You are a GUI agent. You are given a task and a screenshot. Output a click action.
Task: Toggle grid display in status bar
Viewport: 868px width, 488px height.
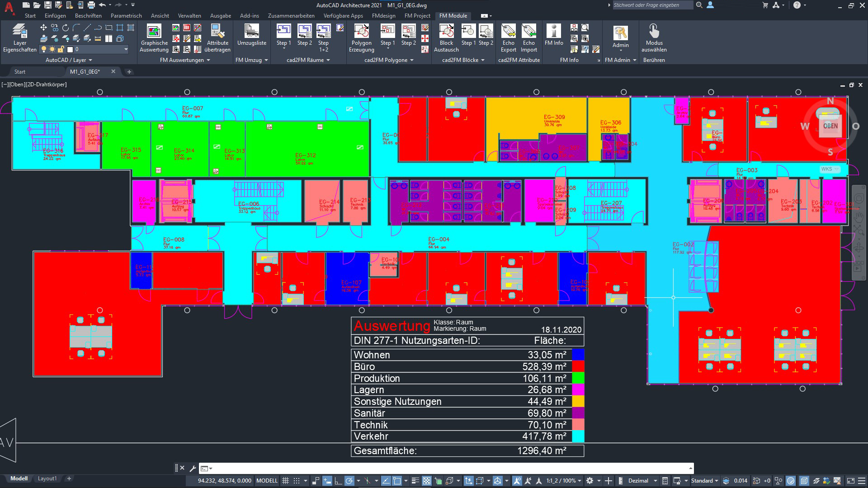(x=286, y=481)
